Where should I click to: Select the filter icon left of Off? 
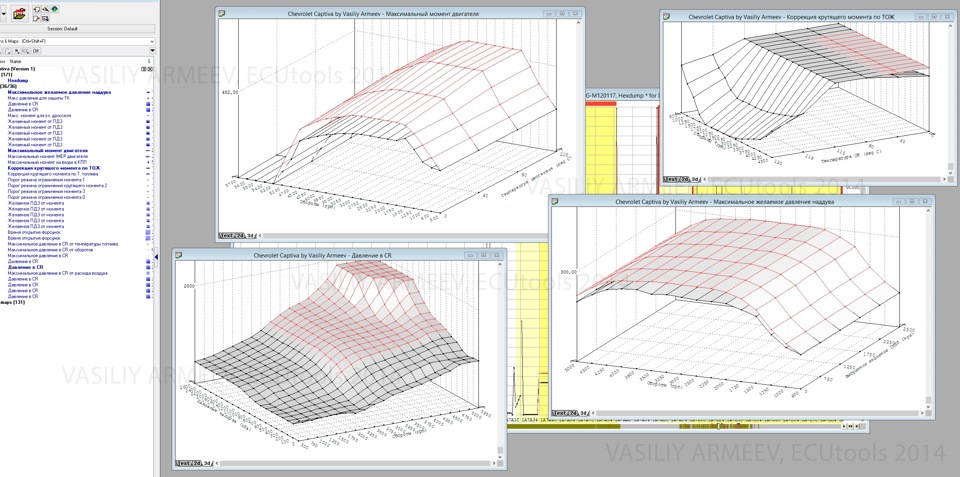[x=25, y=51]
